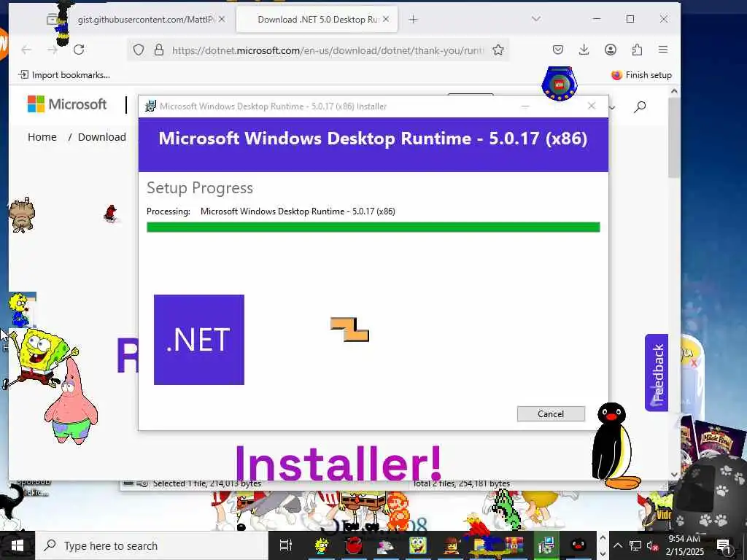Reload the current Firefox page
The height and width of the screenshot is (560, 747).
click(x=79, y=50)
